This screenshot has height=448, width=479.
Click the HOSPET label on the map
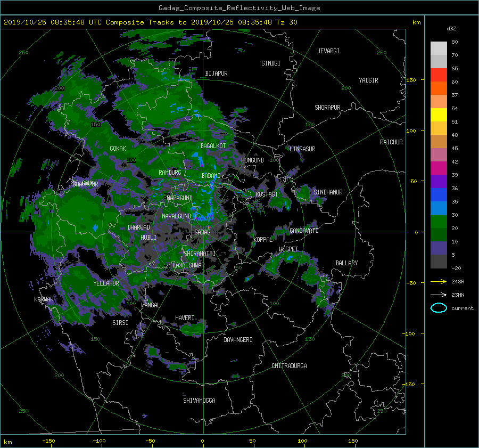click(288, 249)
